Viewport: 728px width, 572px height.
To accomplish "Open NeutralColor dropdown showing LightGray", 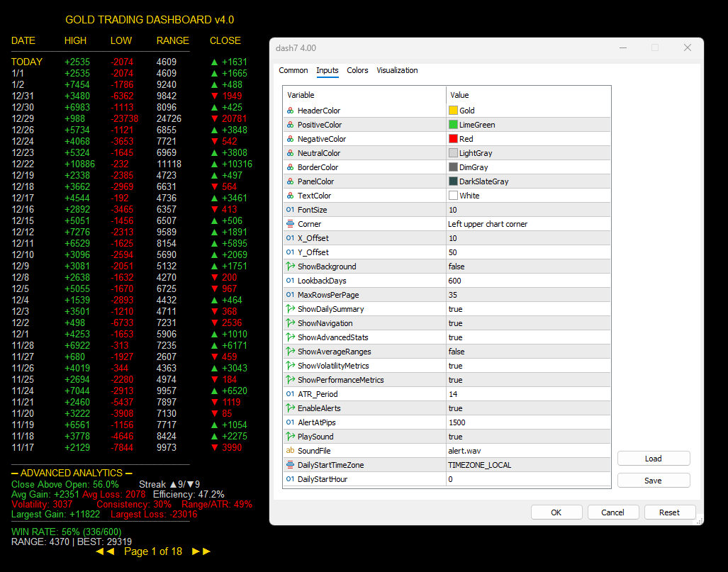I will (528, 153).
